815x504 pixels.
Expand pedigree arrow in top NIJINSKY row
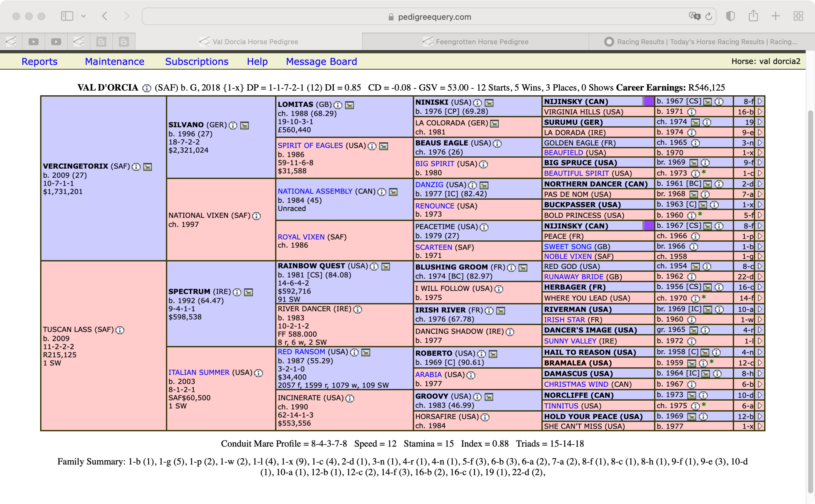(760, 101)
